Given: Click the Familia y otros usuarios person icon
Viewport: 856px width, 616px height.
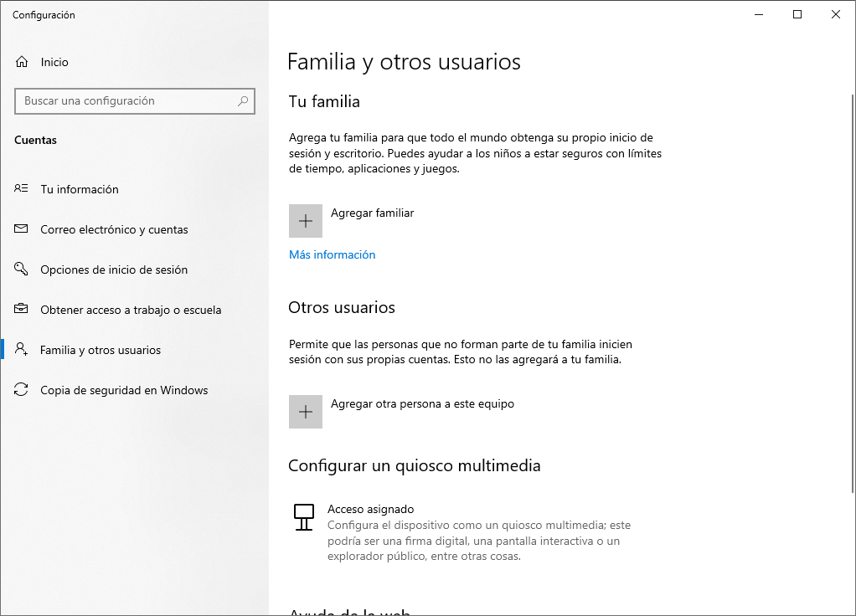Looking at the screenshot, I should (x=22, y=350).
